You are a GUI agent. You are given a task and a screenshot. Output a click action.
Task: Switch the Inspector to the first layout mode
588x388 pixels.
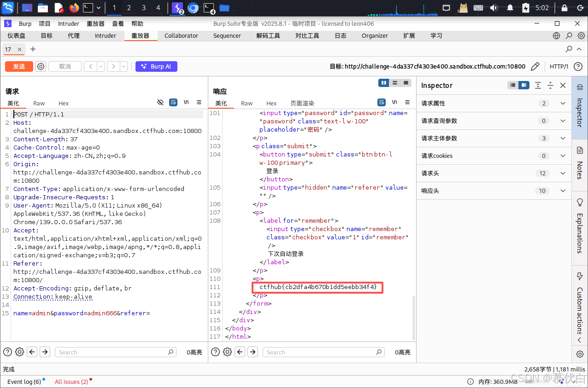pyautogui.click(x=512, y=85)
